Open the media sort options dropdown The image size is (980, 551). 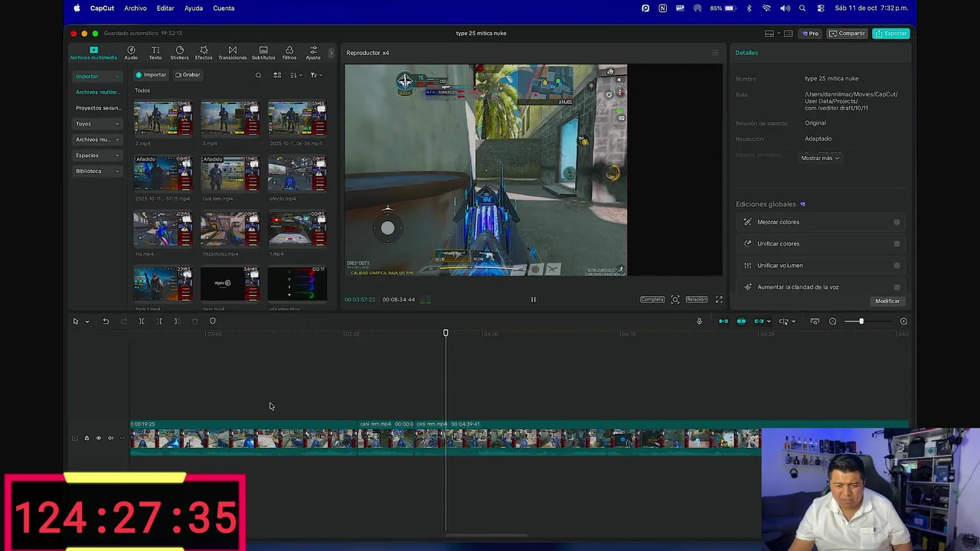pyautogui.click(x=296, y=75)
